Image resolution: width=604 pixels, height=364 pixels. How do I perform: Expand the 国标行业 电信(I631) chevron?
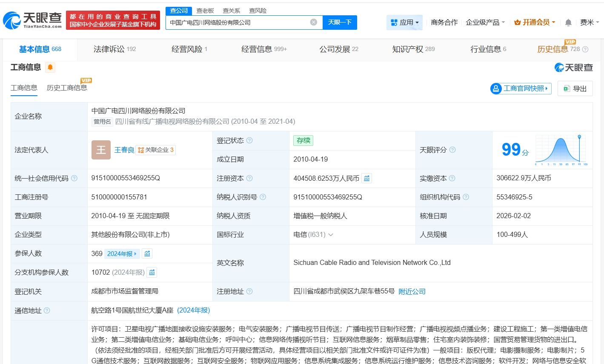pos(331,235)
